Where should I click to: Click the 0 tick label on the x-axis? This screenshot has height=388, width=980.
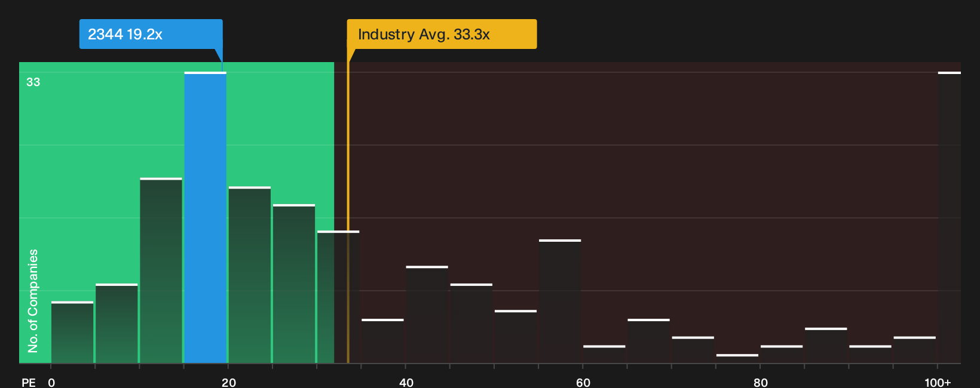pos(51,383)
